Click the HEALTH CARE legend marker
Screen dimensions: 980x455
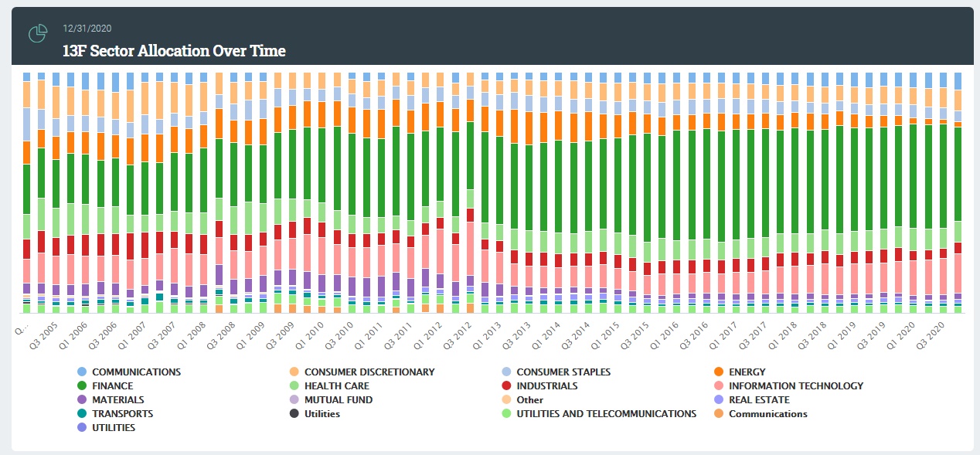coord(294,386)
